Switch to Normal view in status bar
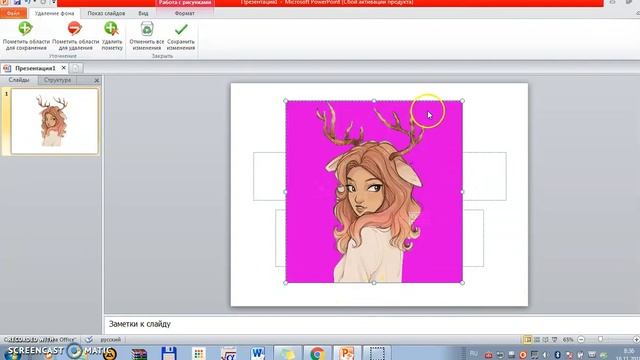 [527, 339]
